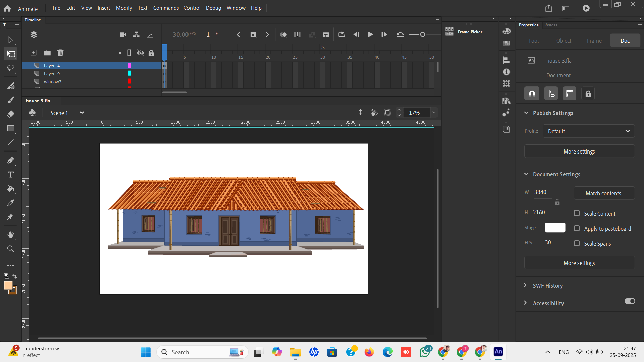The width and height of the screenshot is (644, 362).
Task: Select the Paint Bucket tool
Action: (x=10, y=189)
